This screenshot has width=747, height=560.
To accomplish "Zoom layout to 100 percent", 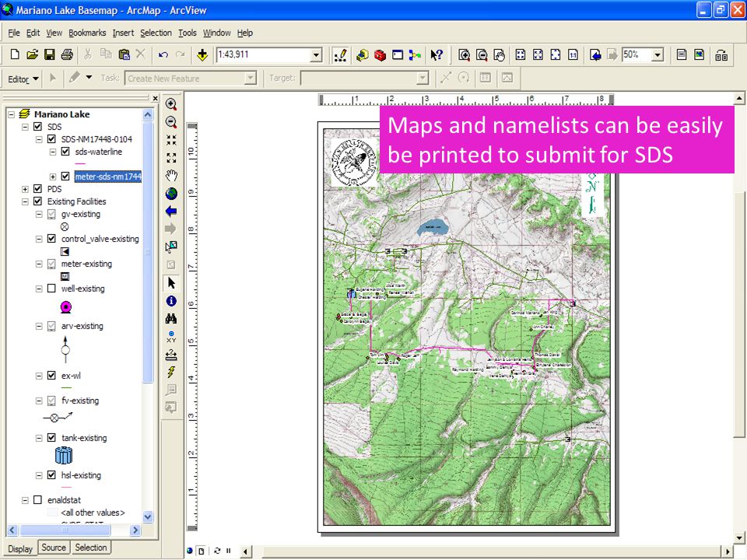I will (573, 54).
